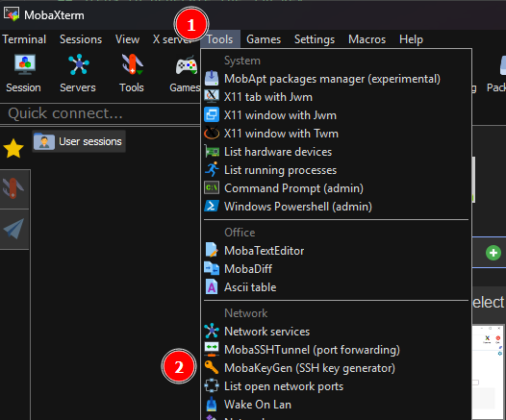Open the paper plane sidebar tab
Image resolution: width=506 pixels, height=420 pixels.
(x=14, y=229)
